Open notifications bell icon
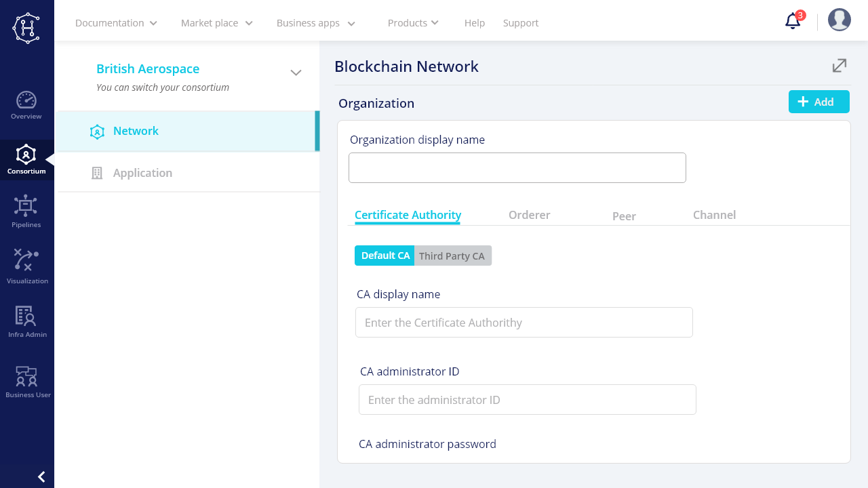 [793, 21]
